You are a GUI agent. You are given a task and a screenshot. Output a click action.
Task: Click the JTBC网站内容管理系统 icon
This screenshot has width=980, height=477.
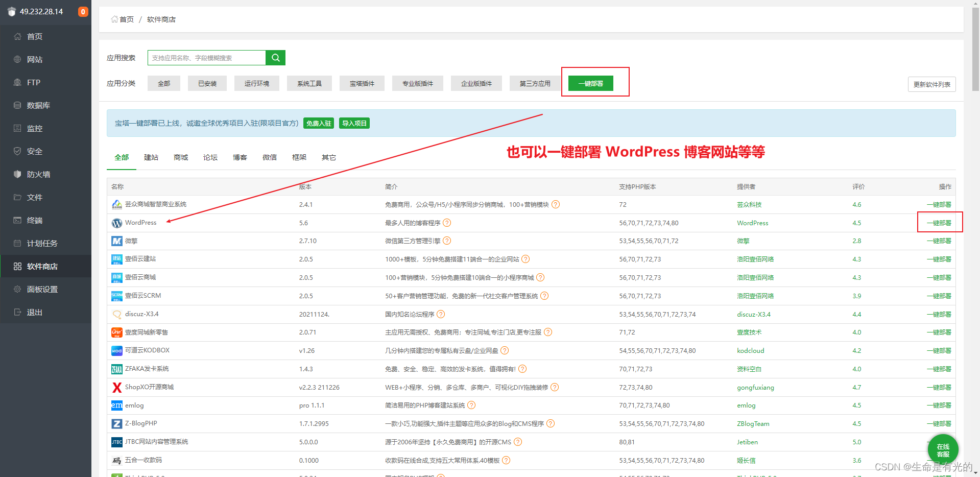[117, 442]
